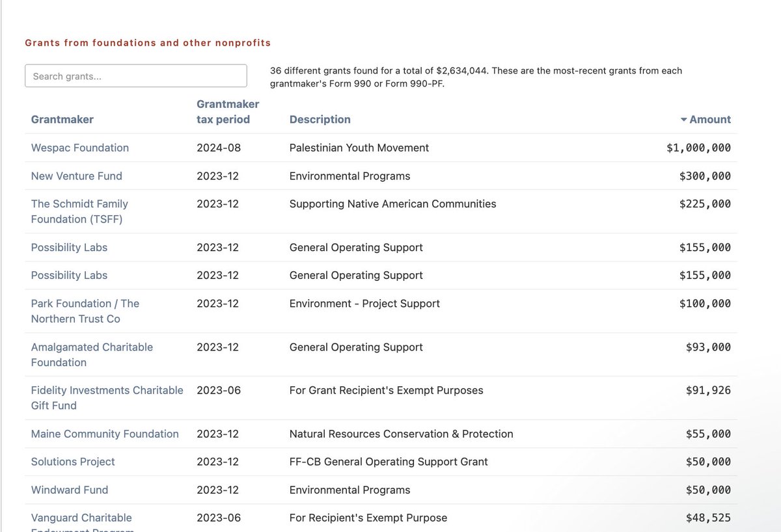Click Supporting Native American Communities description
Image resolution: width=781 pixels, height=532 pixels.
point(393,204)
